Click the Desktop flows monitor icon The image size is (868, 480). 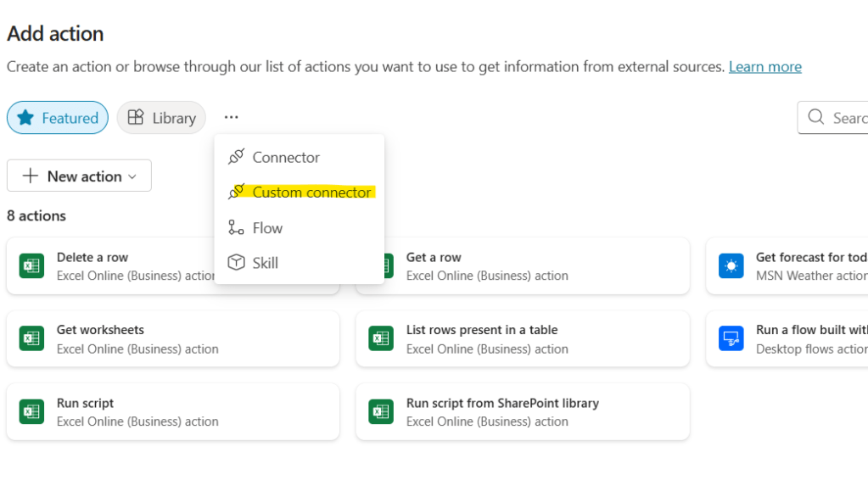[x=731, y=339]
